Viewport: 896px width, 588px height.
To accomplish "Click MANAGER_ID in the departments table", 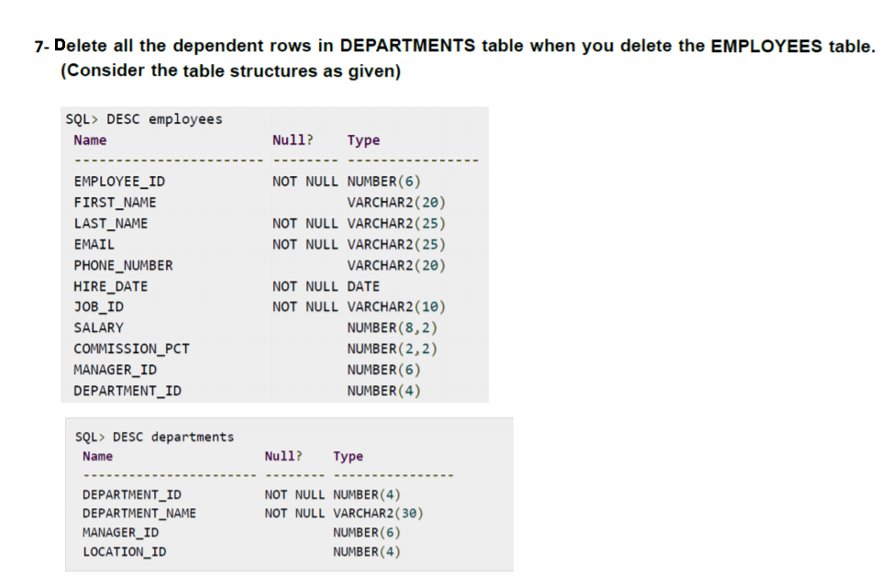I will (x=120, y=533).
